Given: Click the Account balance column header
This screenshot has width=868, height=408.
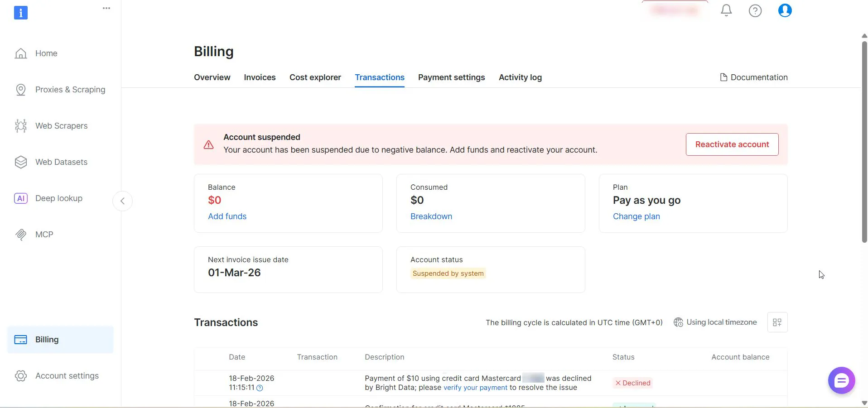Looking at the screenshot, I should coord(740,357).
